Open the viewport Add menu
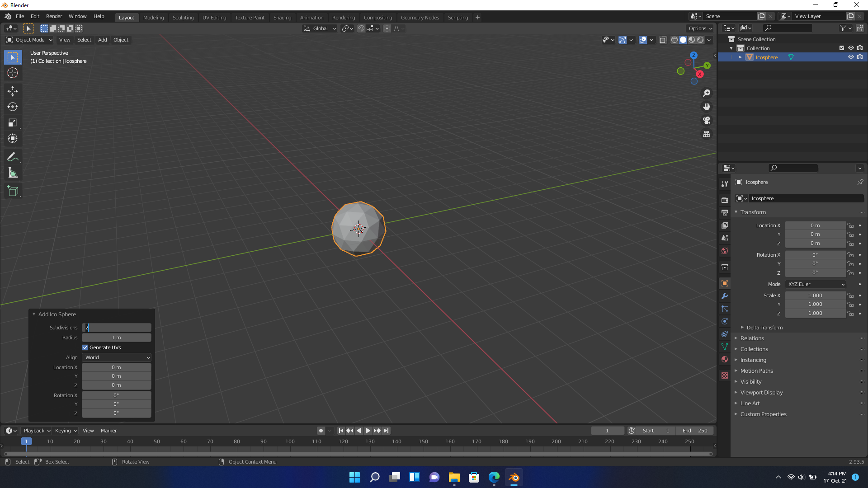Viewport: 868px width, 488px height. click(x=103, y=40)
